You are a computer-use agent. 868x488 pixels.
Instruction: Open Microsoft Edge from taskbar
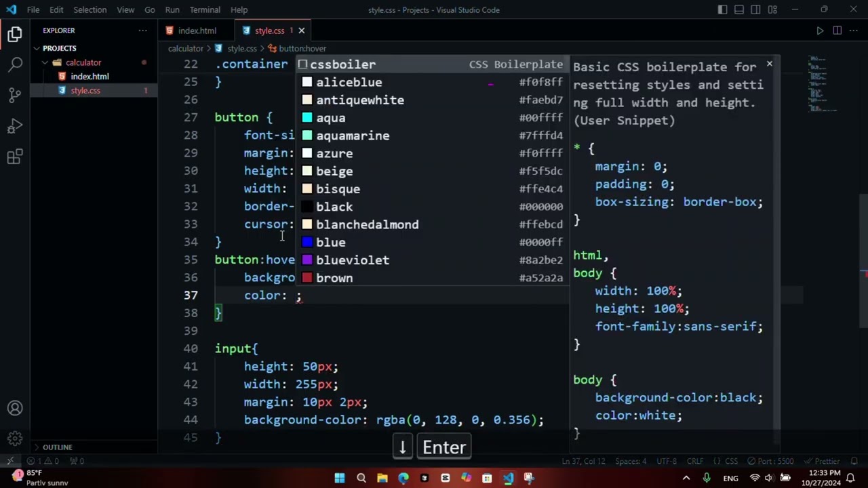coord(403,478)
